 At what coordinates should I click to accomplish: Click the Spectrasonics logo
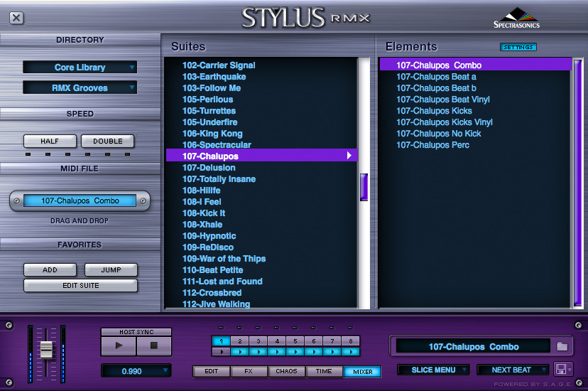[x=516, y=18]
